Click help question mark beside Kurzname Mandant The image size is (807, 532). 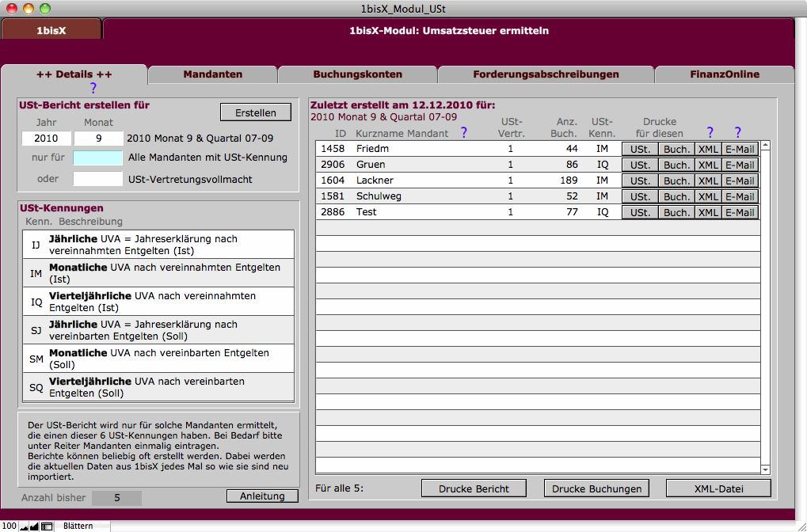(464, 132)
